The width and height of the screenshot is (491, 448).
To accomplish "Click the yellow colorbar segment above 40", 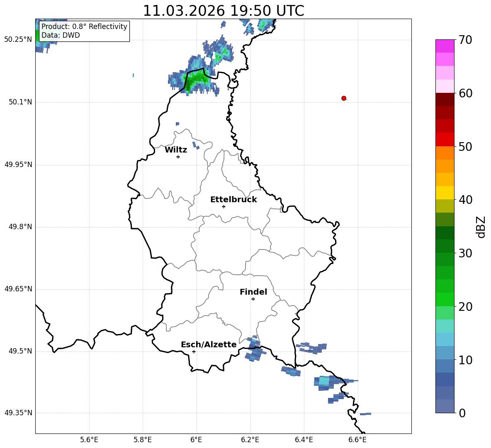I will tap(445, 193).
